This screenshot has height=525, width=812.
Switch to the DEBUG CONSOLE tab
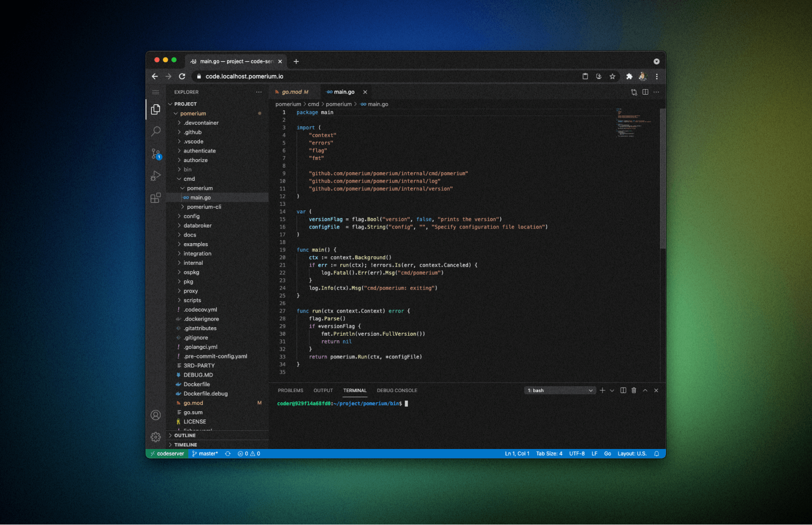397,391
